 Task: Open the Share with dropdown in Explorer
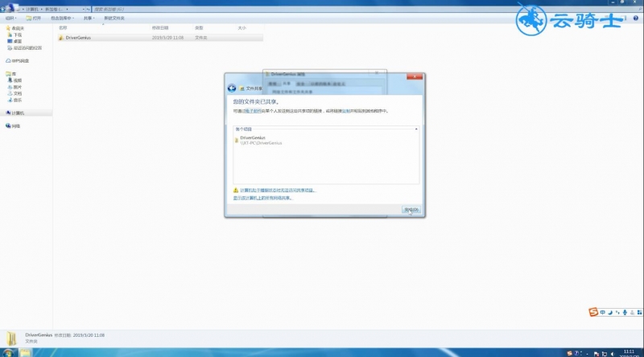[x=89, y=18]
